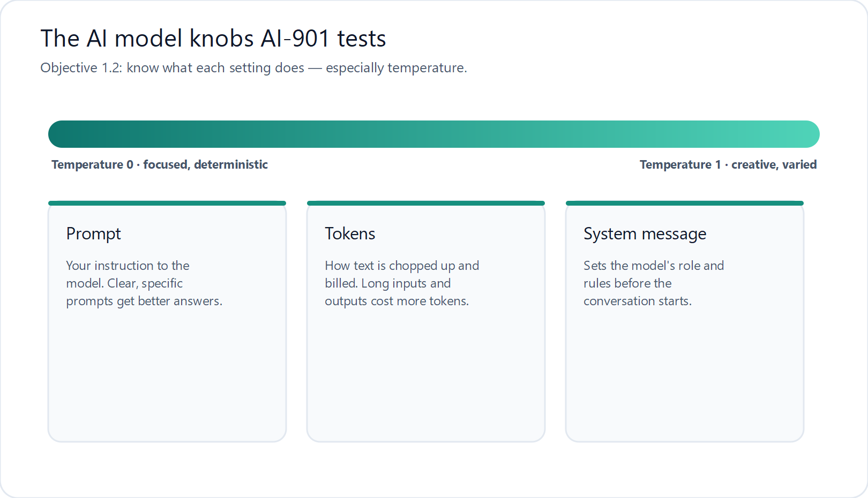This screenshot has height=498, width=868.
Task: Click the 'Sets the model's role' description
Action: point(654,283)
